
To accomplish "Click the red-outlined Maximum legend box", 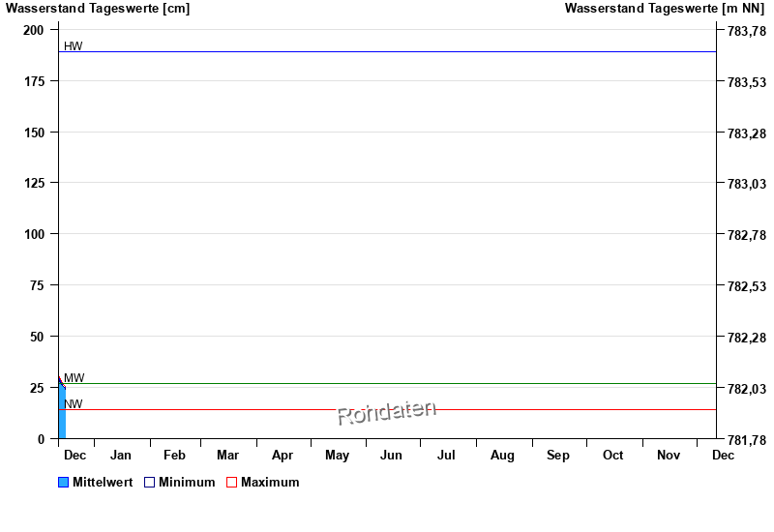I will pos(231,483).
